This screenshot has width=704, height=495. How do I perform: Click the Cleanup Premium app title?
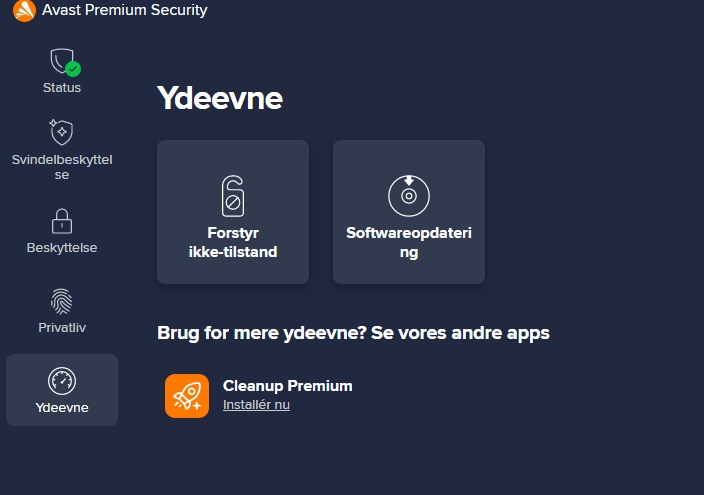pos(287,386)
